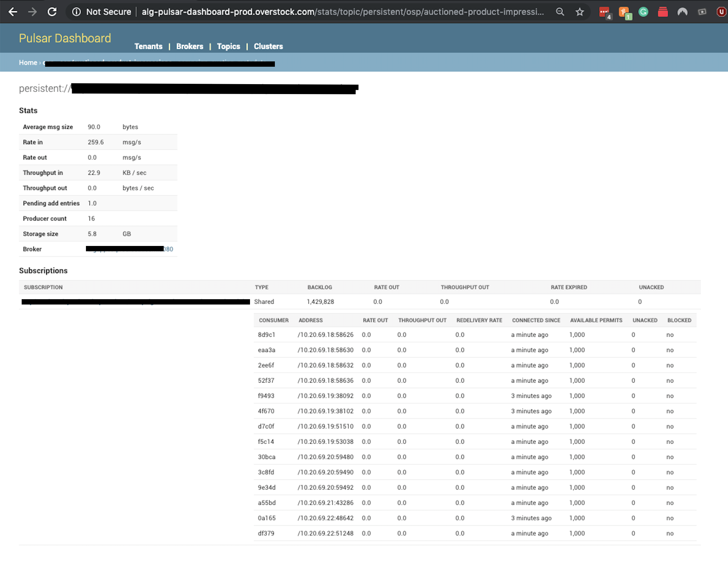
Task: Reload the page with the refresh icon
Action: tap(52, 12)
